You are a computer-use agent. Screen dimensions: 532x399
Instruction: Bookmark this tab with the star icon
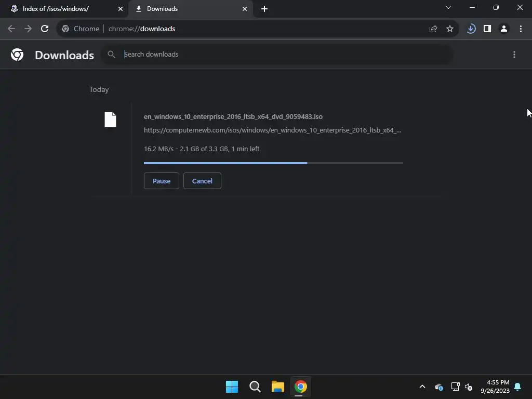[x=450, y=29]
